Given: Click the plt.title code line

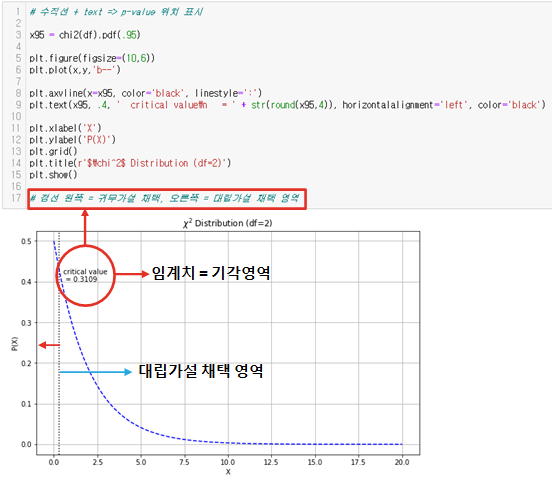Looking at the screenshot, I should [130, 163].
